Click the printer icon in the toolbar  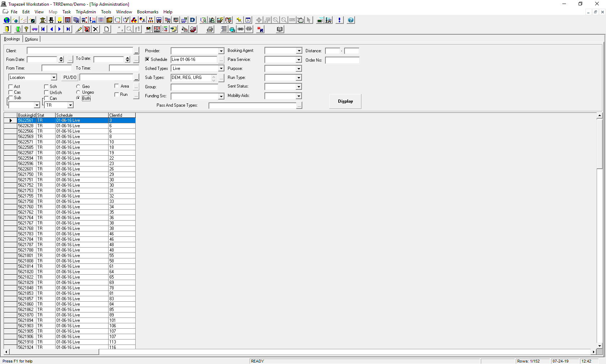[x=210, y=29]
